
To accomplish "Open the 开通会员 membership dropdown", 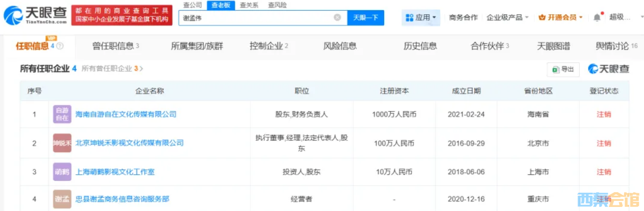I will 560,17.
